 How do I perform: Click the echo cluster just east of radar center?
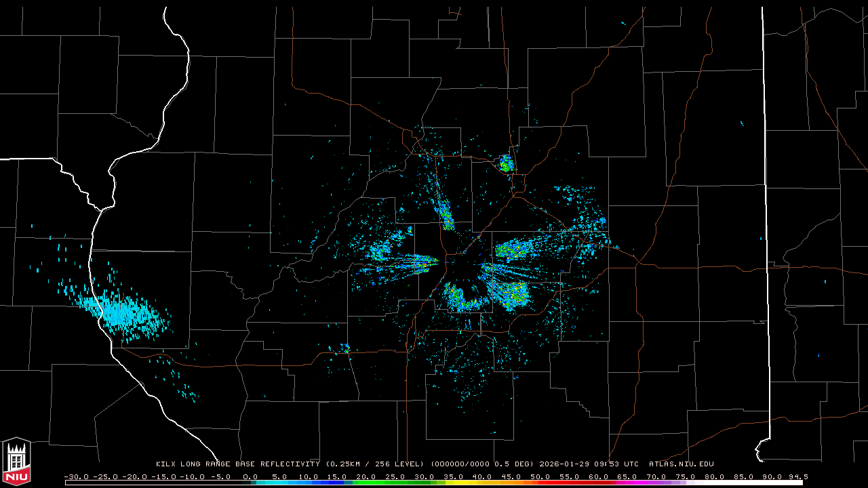point(513,251)
